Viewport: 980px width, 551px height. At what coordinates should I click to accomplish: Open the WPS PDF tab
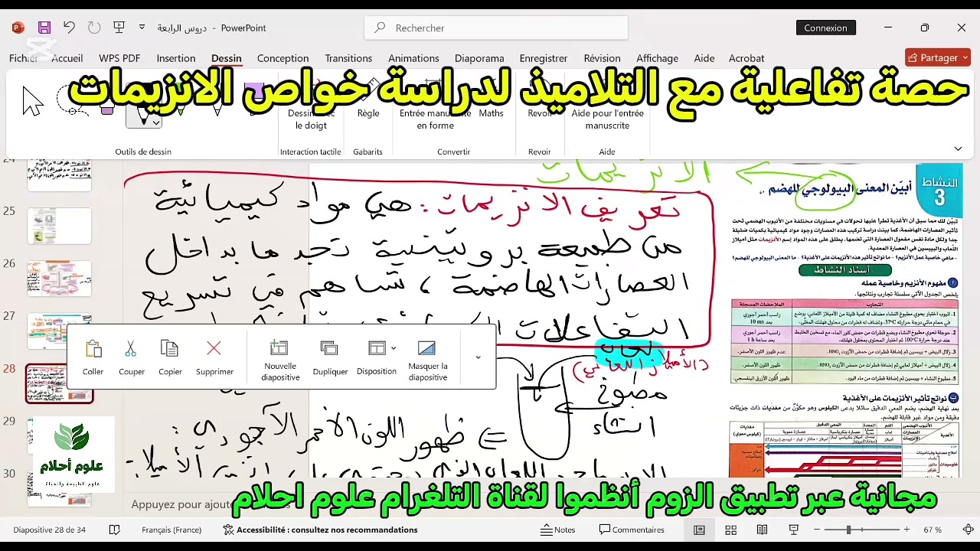tap(119, 58)
